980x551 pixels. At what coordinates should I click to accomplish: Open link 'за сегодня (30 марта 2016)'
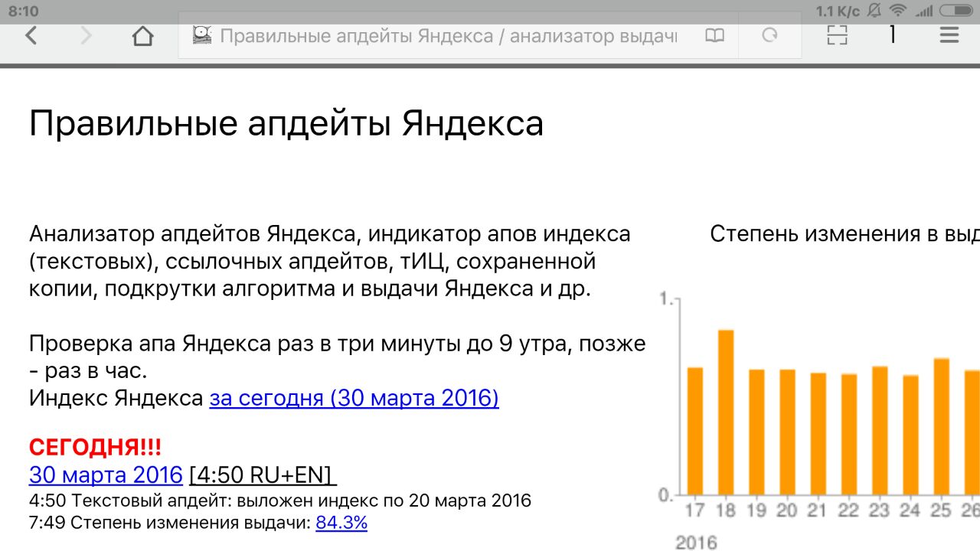tap(354, 398)
